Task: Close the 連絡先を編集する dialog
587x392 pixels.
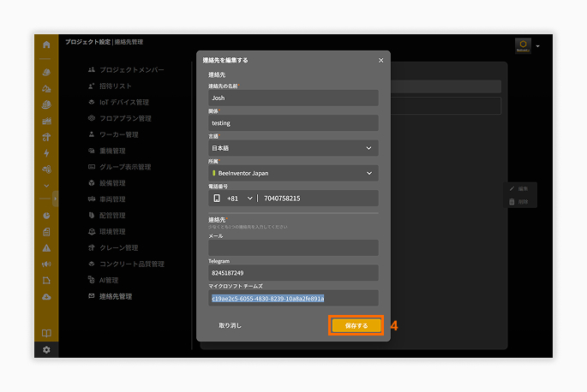Action: click(x=380, y=60)
